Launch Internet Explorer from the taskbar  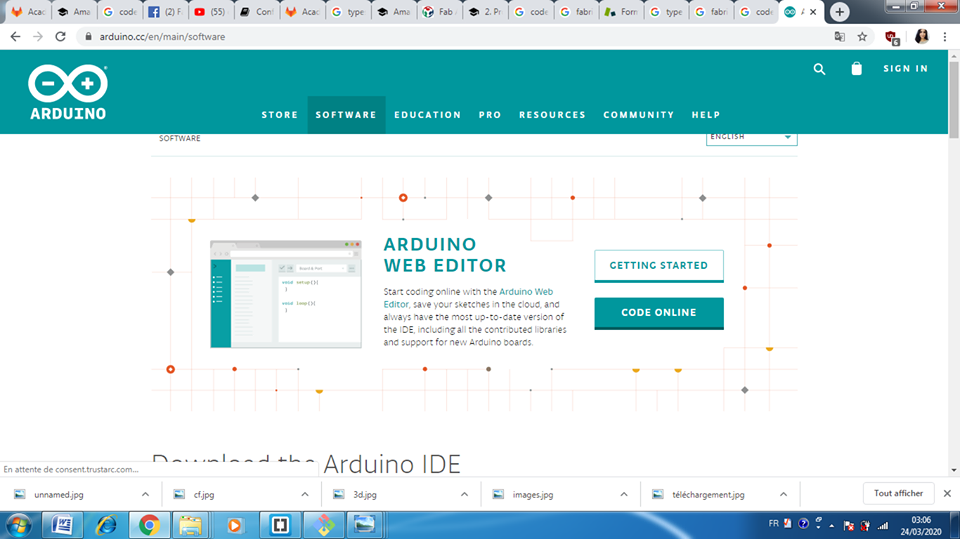[x=106, y=525]
